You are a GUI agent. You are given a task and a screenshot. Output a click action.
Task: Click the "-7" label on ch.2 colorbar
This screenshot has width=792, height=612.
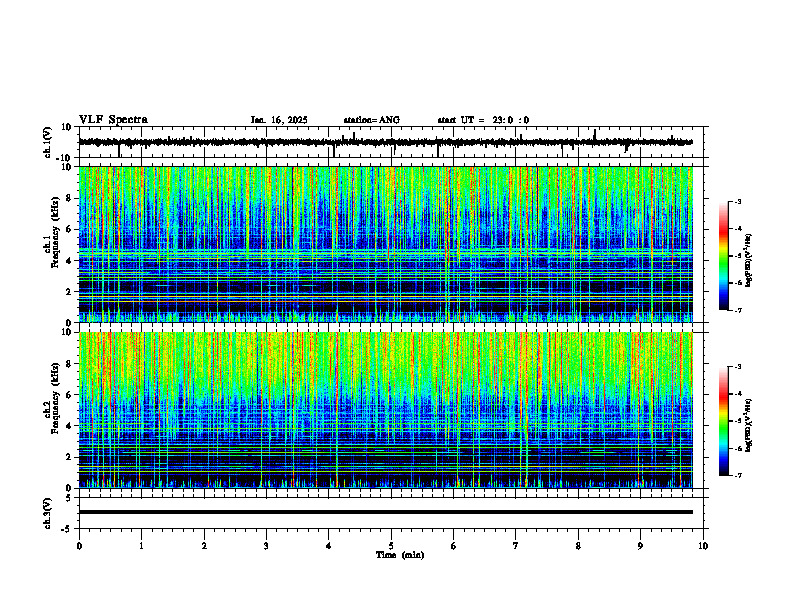pyautogui.click(x=738, y=476)
